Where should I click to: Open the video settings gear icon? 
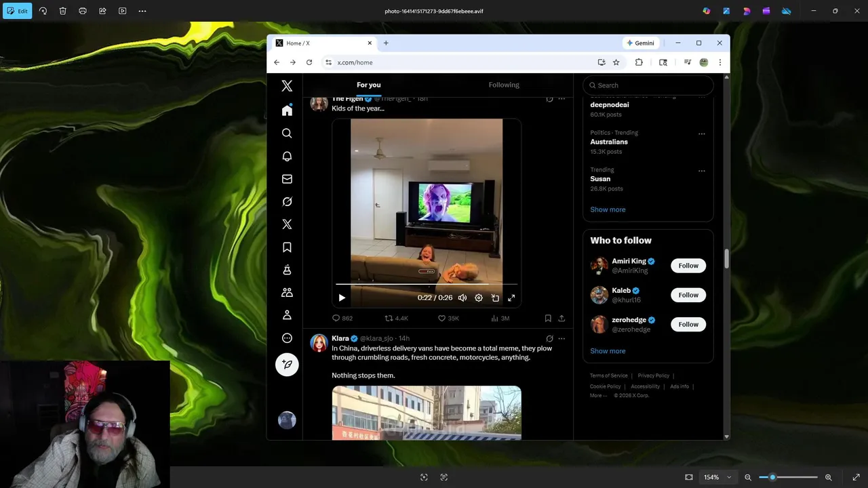tap(479, 298)
